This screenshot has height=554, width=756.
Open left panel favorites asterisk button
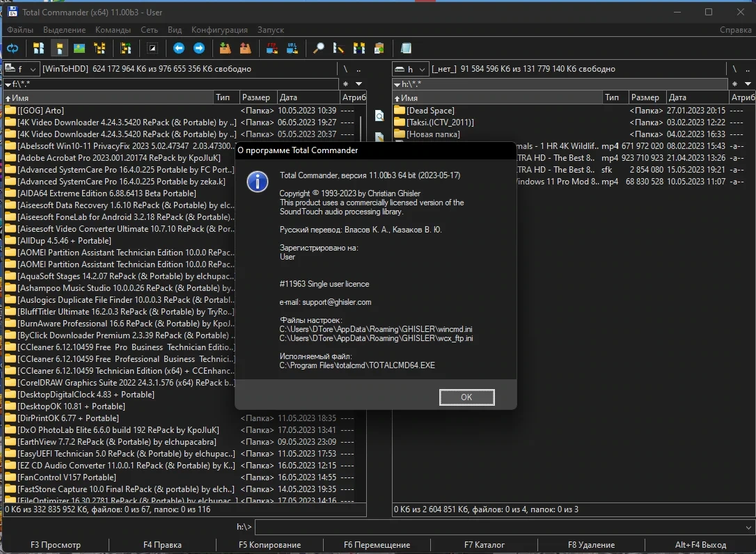click(346, 84)
